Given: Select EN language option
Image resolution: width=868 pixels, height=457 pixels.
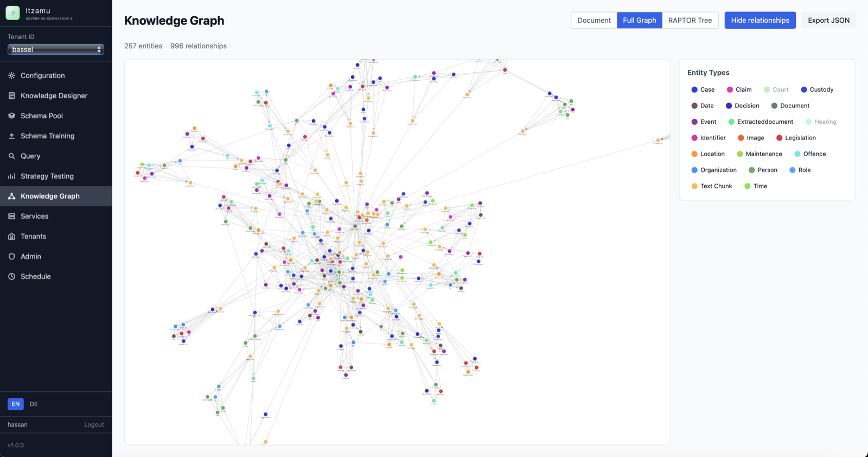Looking at the screenshot, I should pyautogui.click(x=15, y=404).
